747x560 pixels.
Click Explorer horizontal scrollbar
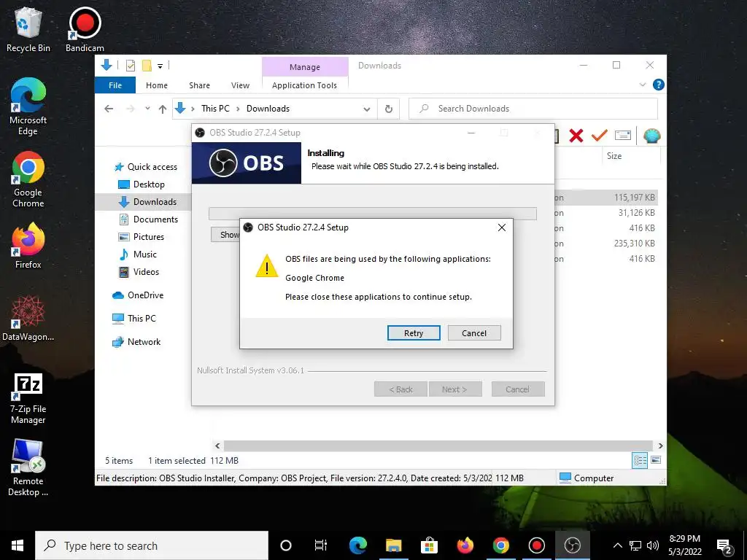438,446
